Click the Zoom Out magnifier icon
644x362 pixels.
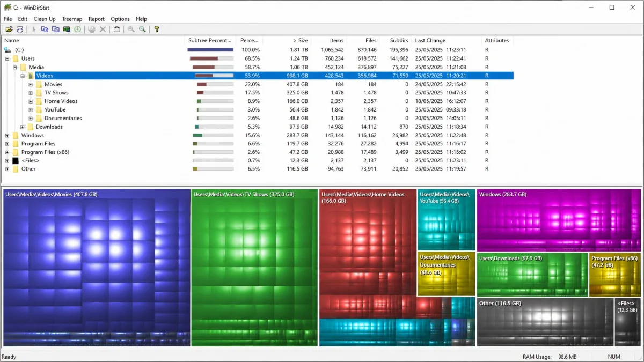(x=142, y=29)
